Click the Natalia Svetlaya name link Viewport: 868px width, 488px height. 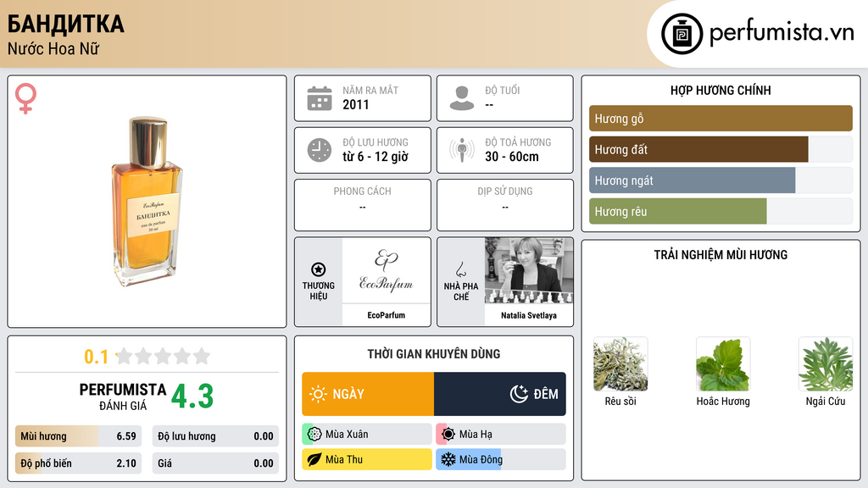point(529,315)
